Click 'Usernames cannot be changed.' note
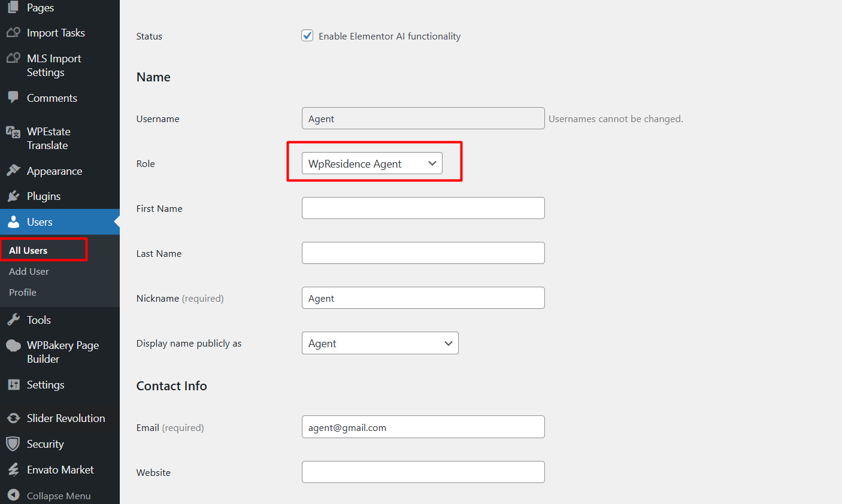The image size is (842, 504). [616, 119]
